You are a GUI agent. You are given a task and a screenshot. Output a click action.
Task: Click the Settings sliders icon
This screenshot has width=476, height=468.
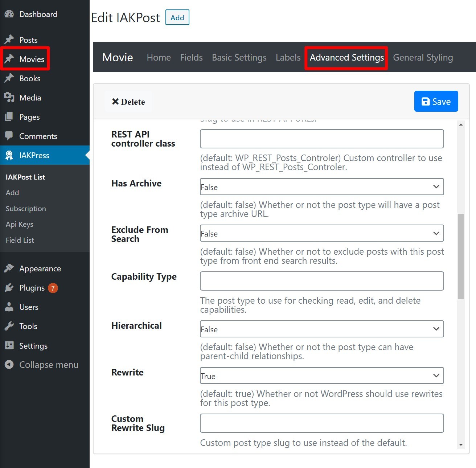(9, 345)
